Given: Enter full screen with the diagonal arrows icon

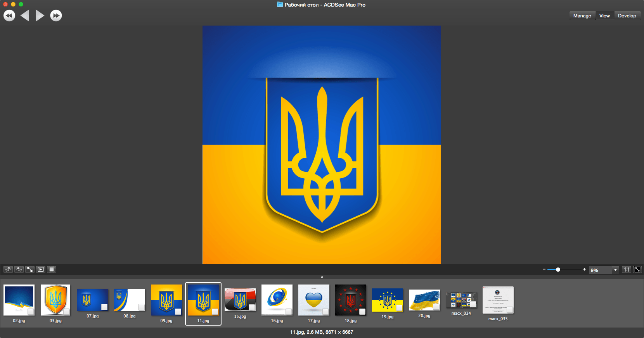Looking at the screenshot, I should click(x=30, y=269).
